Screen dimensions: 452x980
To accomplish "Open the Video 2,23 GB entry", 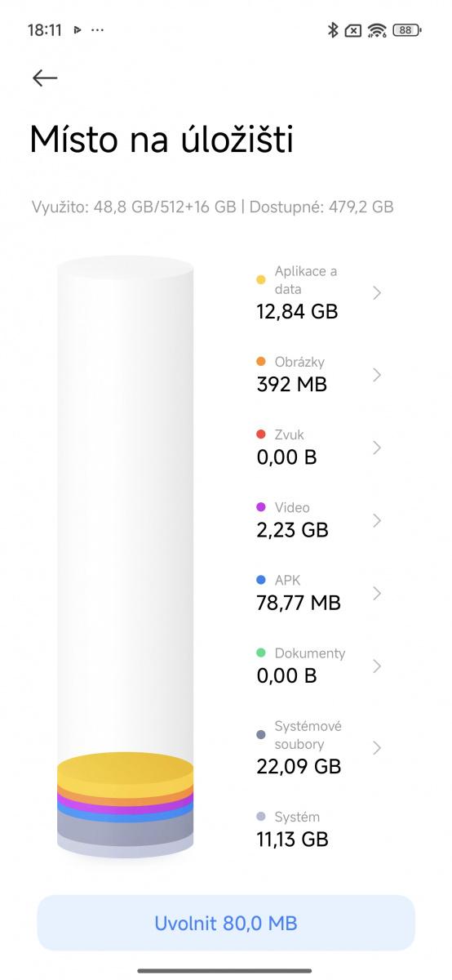I will click(318, 519).
